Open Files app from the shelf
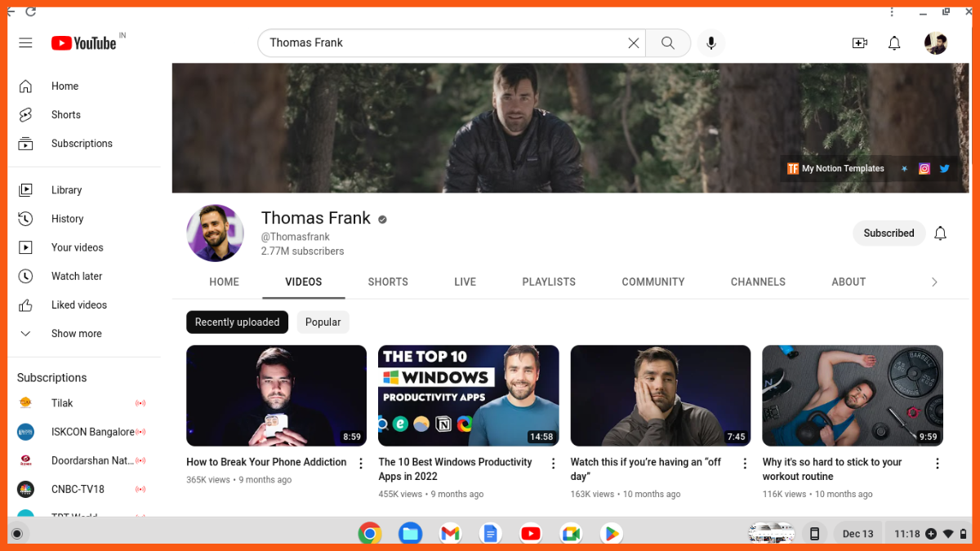Image resolution: width=980 pixels, height=551 pixels. (x=410, y=534)
